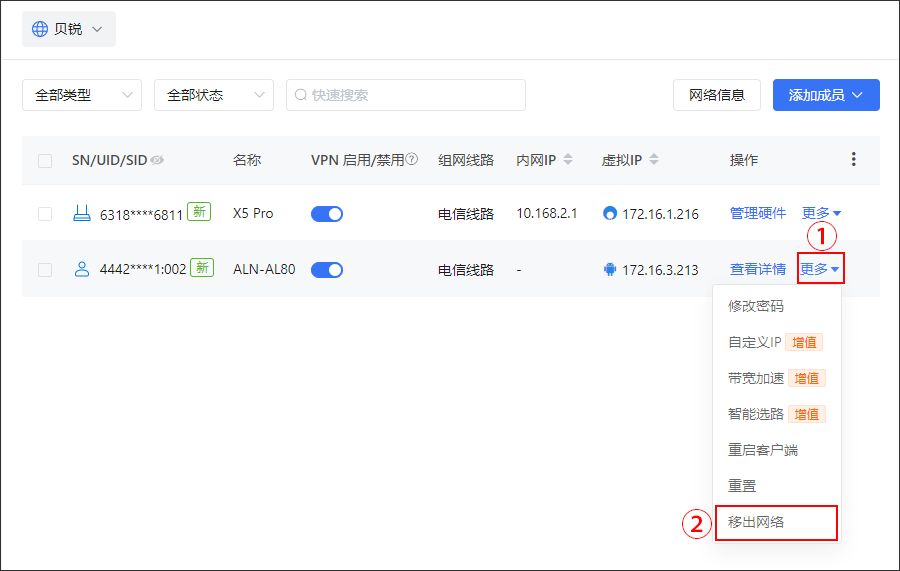The width and height of the screenshot is (900, 571).
Task: Click 查看详情 link for ALN-AL80
Action: tap(758, 269)
